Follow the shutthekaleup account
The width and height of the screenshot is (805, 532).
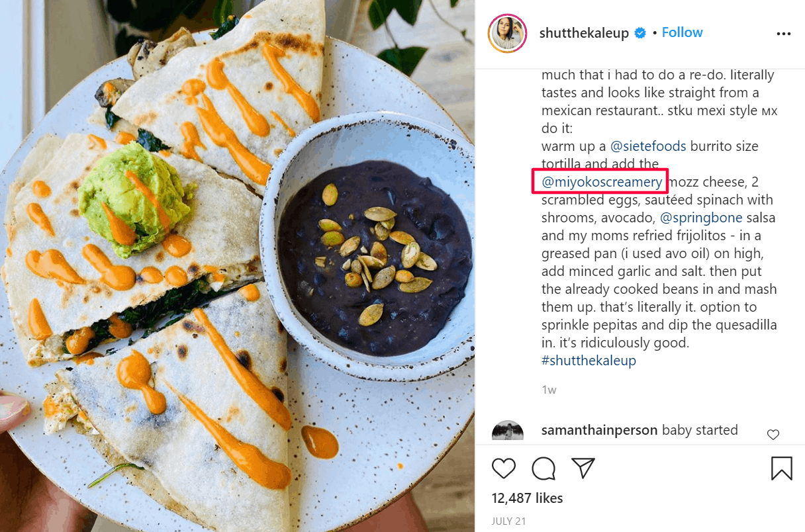coord(682,32)
